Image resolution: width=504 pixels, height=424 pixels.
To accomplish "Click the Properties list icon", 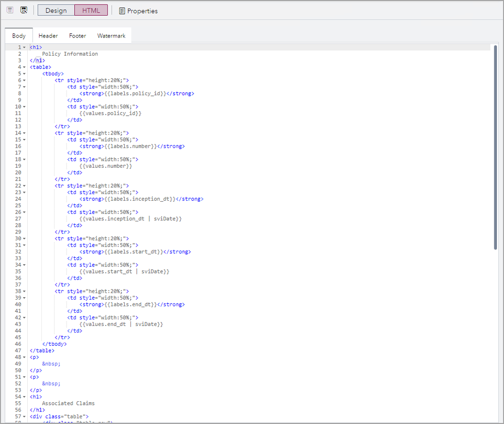I will tap(122, 11).
